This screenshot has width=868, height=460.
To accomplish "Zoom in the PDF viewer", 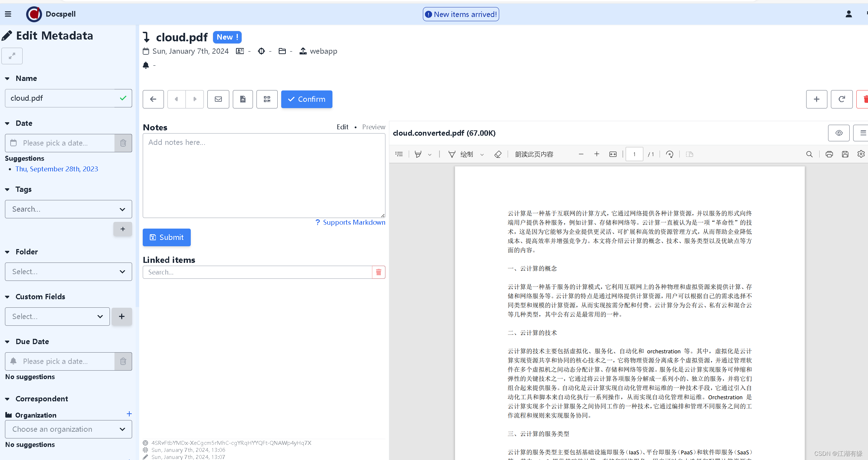I will pos(597,154).
